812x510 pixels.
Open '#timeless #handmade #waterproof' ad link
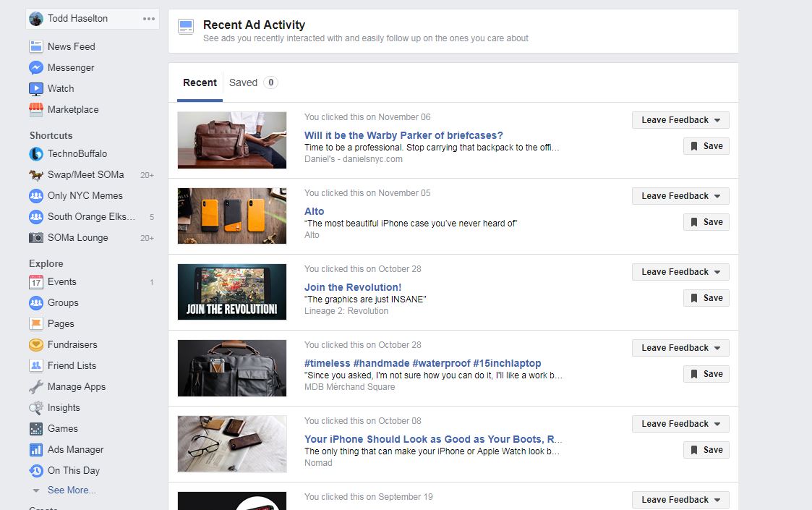click(x=422, y=363)
